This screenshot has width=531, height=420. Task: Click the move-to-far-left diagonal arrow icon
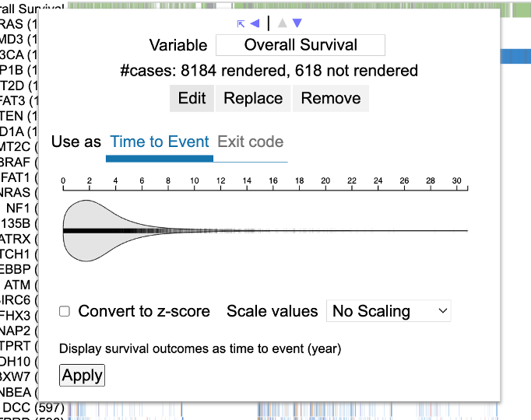pos(241,23)
